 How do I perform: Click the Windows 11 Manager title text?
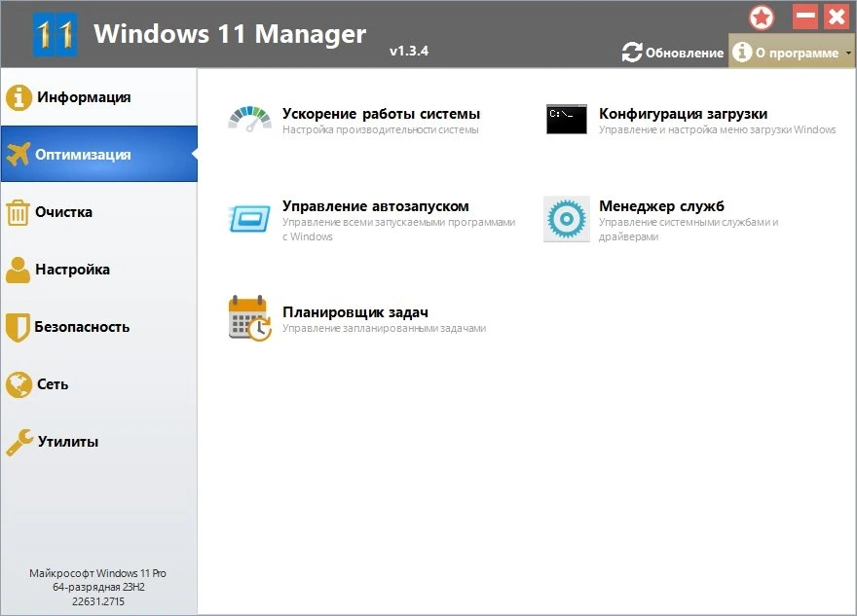point(230,34)
